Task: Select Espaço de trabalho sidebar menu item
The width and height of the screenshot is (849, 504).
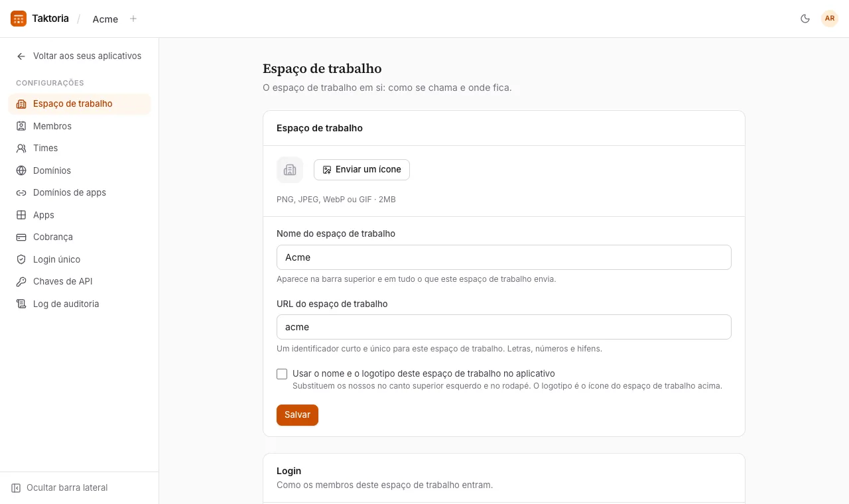Action: point(80,104)
